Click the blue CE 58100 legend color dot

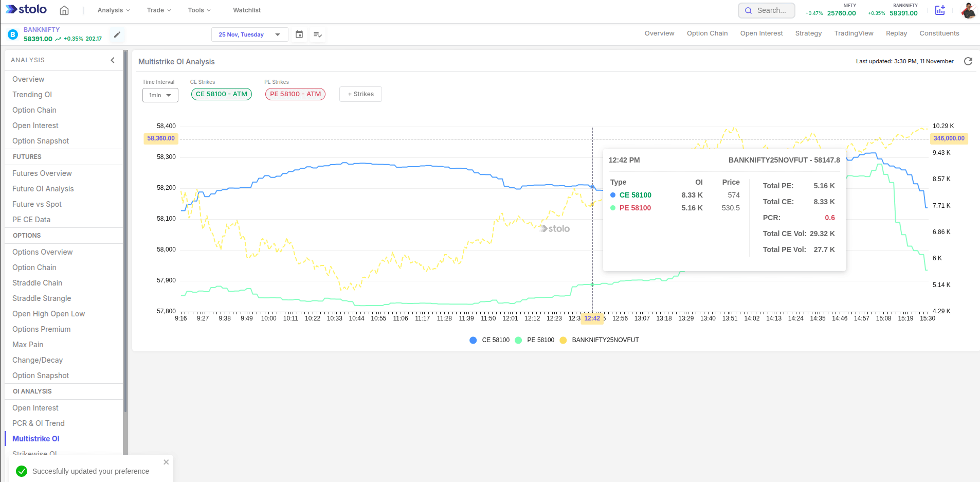coord(473,340)
